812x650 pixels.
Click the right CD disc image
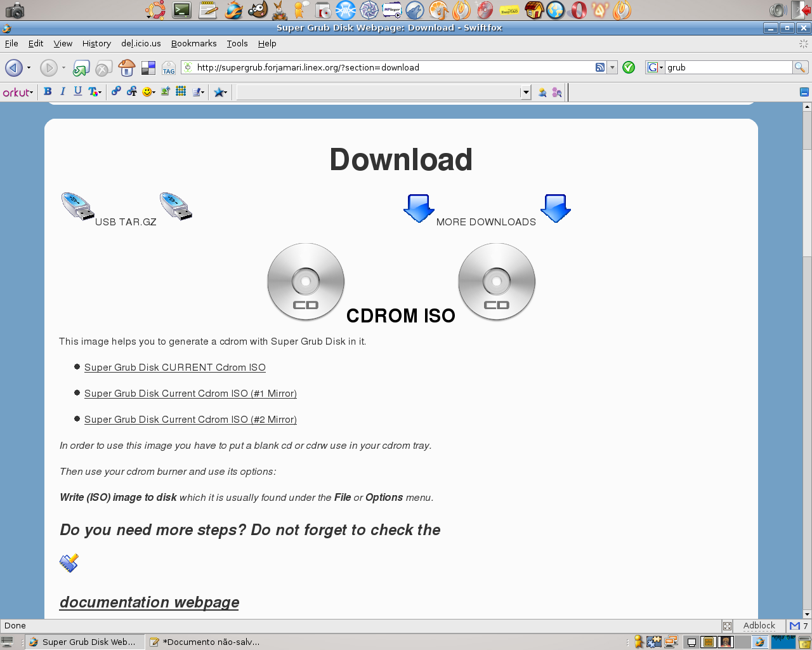(x=497, y=281)
